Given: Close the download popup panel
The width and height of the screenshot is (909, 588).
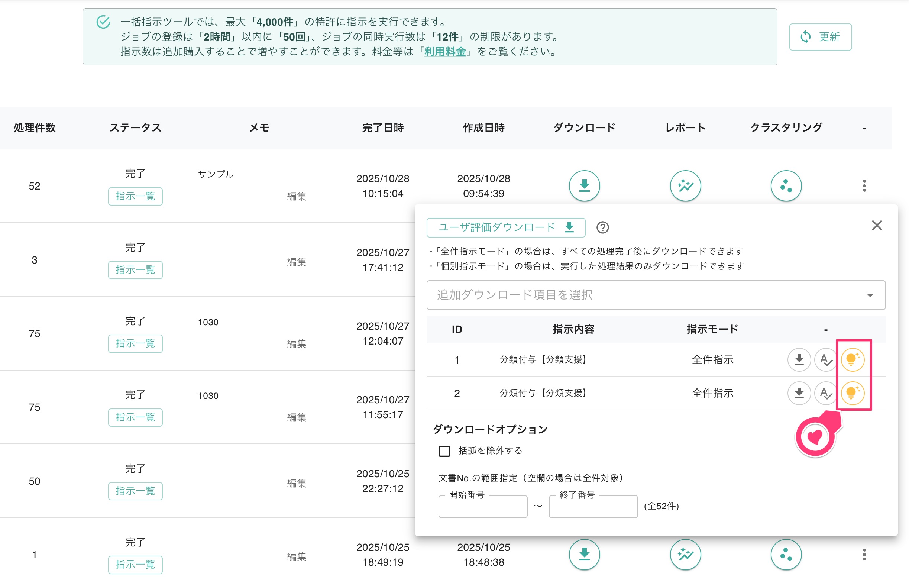Looking at the screenshot, I should (x=877, y=225).
